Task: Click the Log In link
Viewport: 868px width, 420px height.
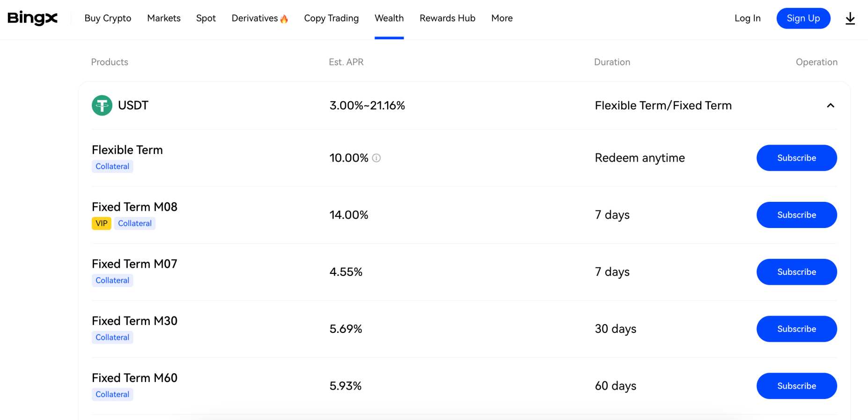Action: click(748, 18)
